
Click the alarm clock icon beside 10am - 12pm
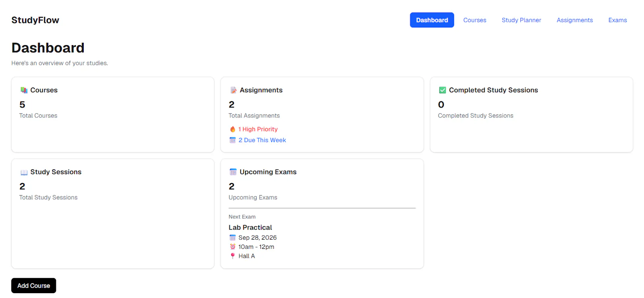click(x=233, y=247)
